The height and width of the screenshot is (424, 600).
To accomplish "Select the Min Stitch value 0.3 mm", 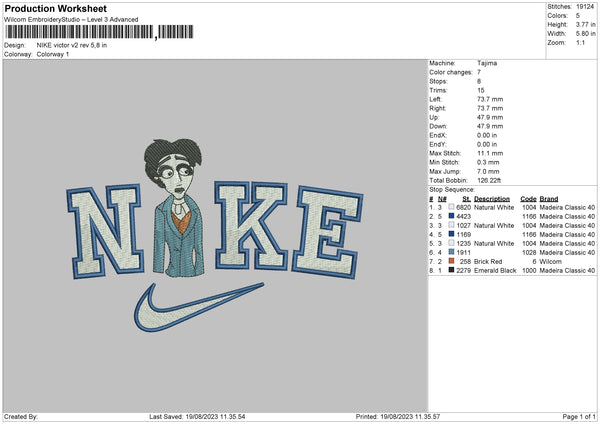I will (x=488, y=162).
